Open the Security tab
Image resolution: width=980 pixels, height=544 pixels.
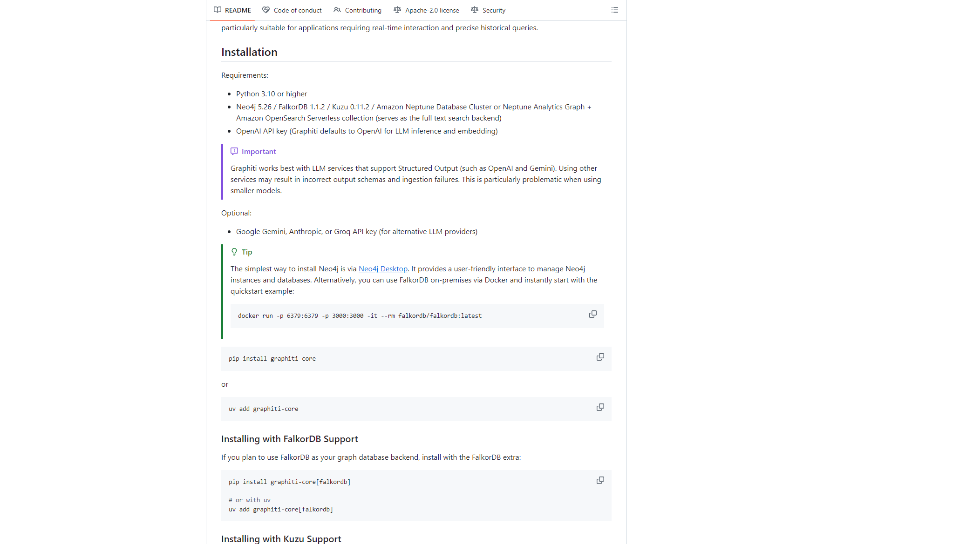[494, 10]
